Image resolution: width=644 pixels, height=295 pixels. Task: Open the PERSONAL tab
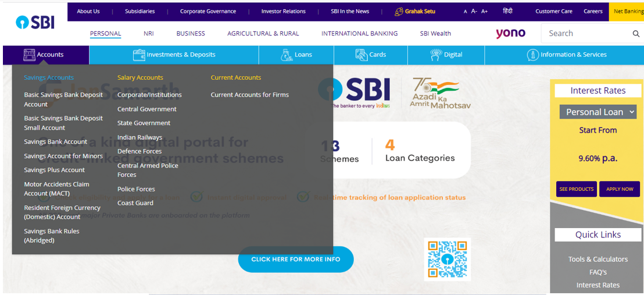(106, 33)
